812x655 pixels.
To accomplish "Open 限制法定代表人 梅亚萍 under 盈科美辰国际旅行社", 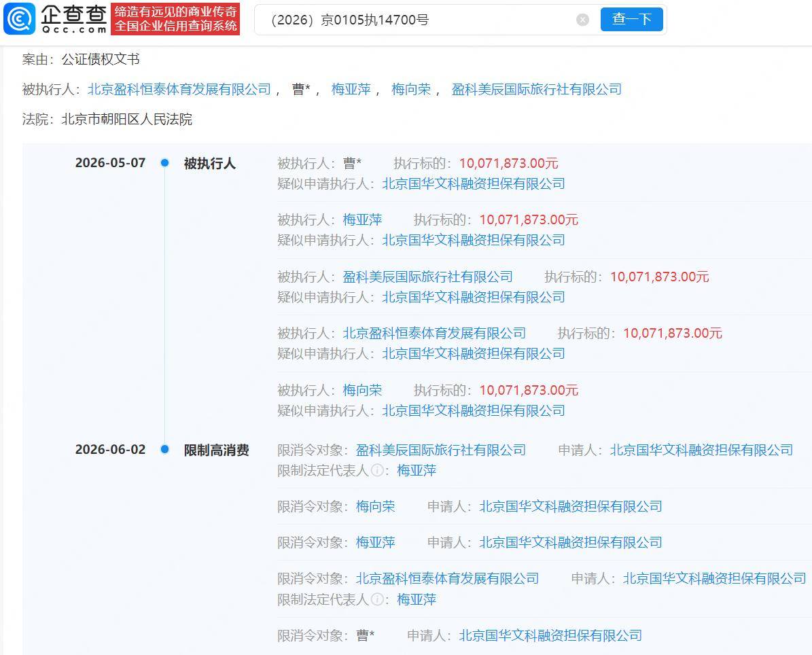I will (417, 470).
